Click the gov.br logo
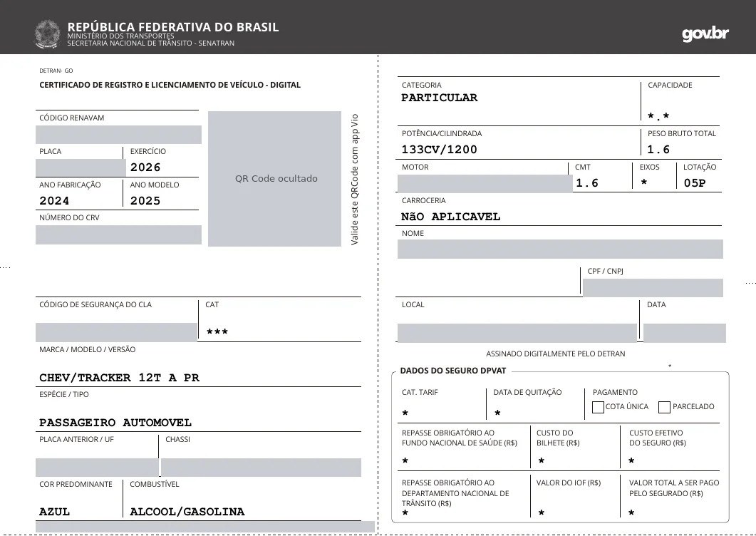Screen dimensions: 756x536 point(705,33)
